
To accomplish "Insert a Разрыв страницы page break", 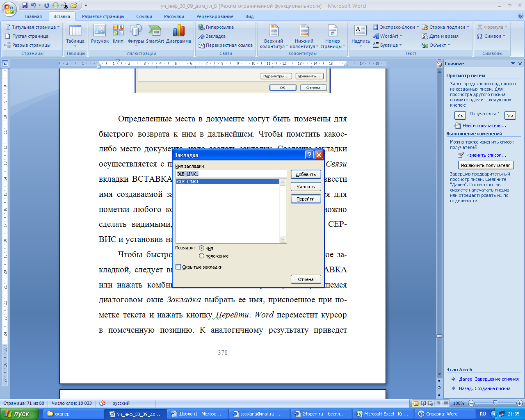I will [28, 45].
